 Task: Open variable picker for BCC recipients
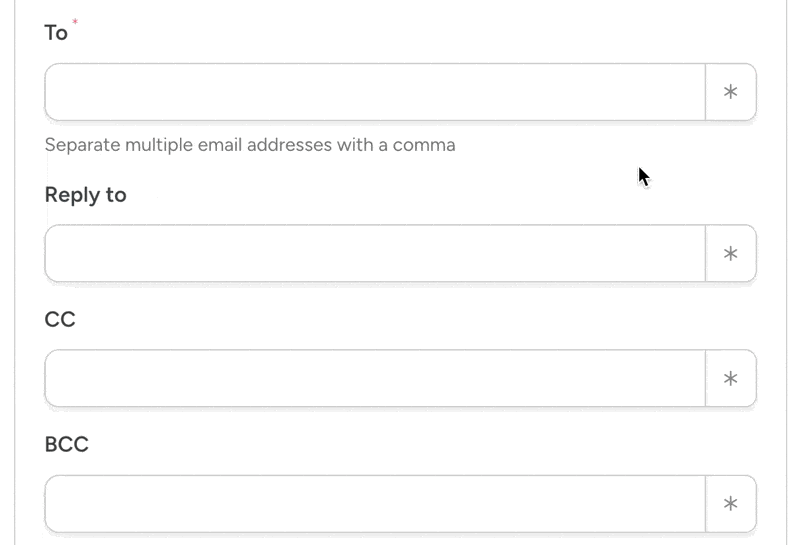[x=730, y=503]
